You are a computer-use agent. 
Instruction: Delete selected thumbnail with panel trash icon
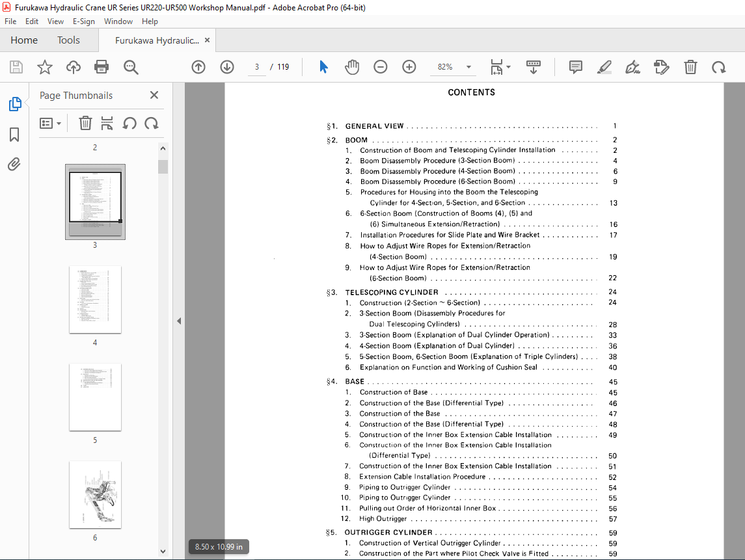[85, 124]
